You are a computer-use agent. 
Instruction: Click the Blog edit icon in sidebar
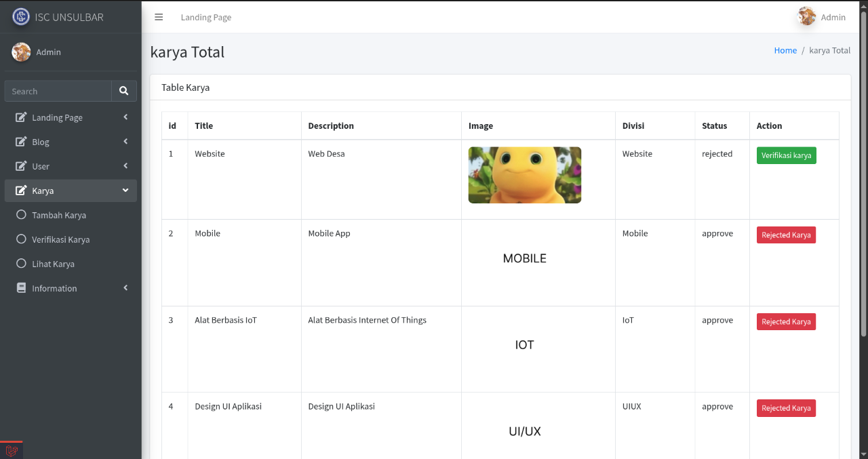tap(21, 142)
